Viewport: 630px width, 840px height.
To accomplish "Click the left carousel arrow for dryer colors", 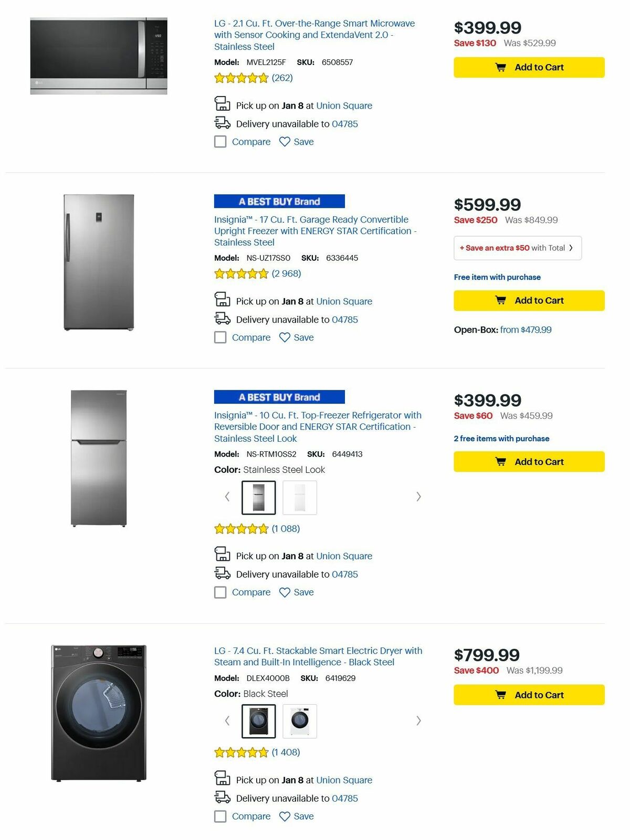I will click(x=227, y=721).
